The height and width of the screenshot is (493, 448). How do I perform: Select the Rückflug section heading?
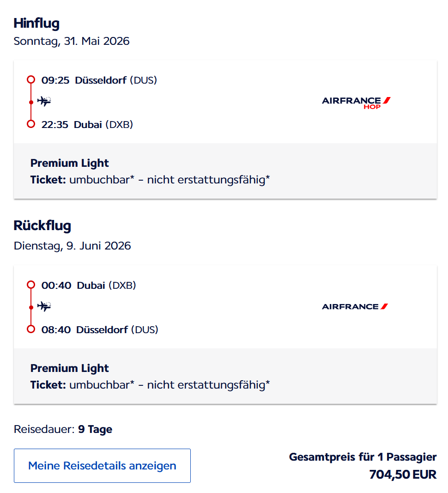(x=43, y=225)
